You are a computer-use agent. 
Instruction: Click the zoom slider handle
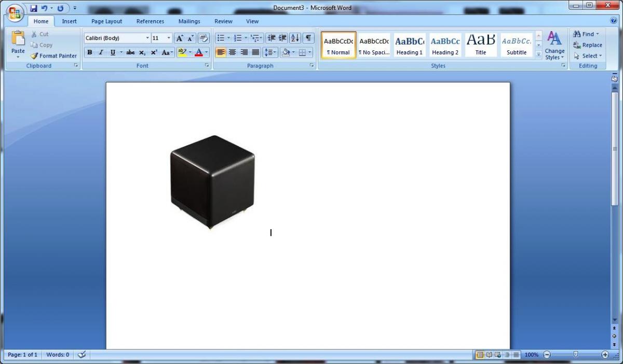[x=575, y=354]
